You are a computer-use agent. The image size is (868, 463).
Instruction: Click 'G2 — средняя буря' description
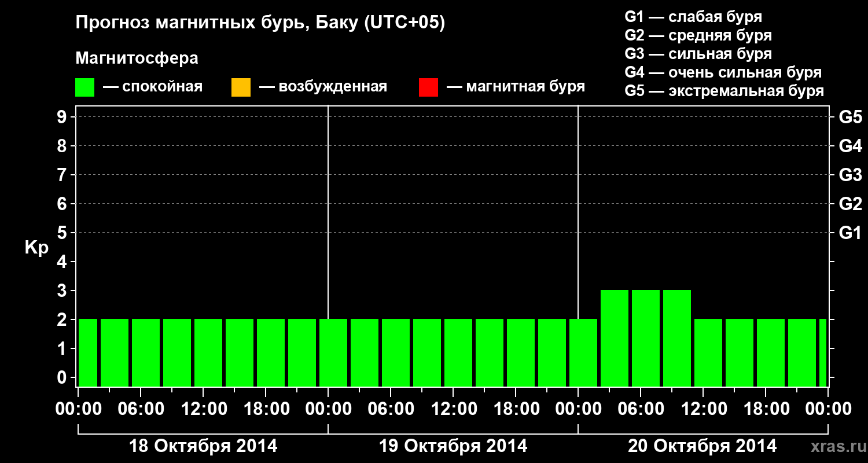pos(698,35)
